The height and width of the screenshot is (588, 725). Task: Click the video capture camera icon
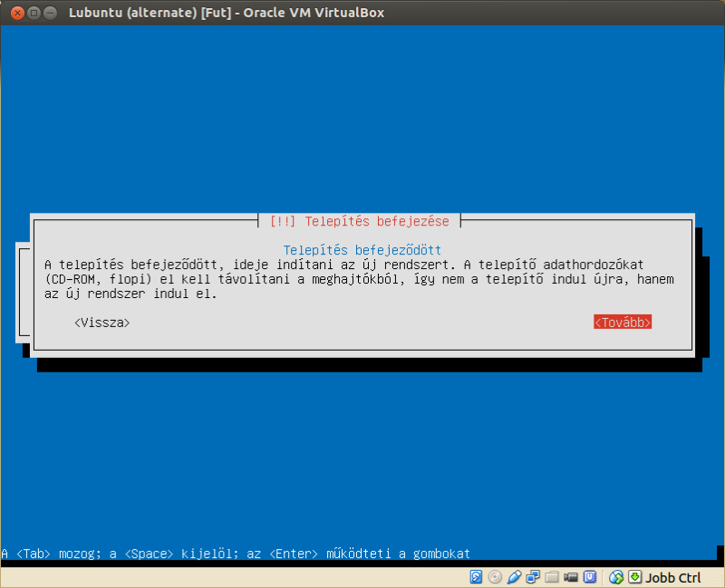click(571, 577)
